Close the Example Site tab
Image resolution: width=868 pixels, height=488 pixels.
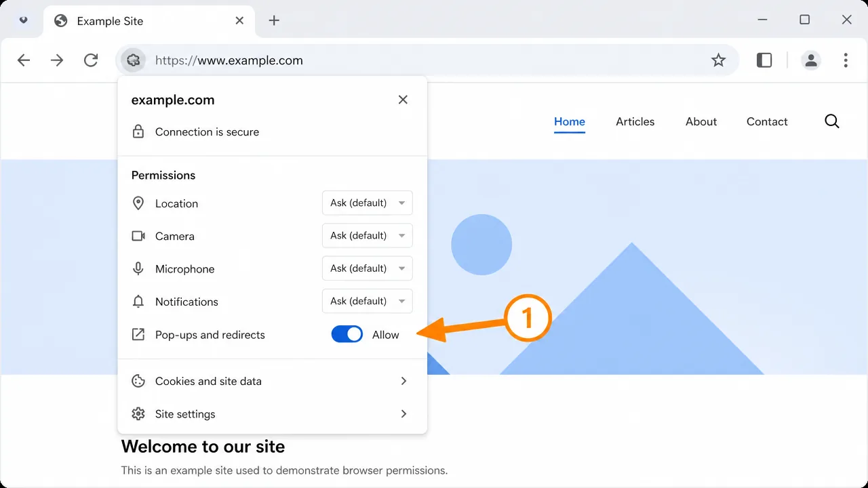click(x=239, y=20)
